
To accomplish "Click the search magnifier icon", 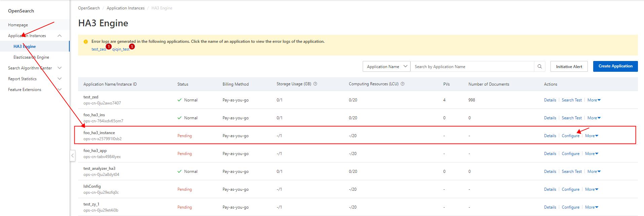I will tap(539, 66).
